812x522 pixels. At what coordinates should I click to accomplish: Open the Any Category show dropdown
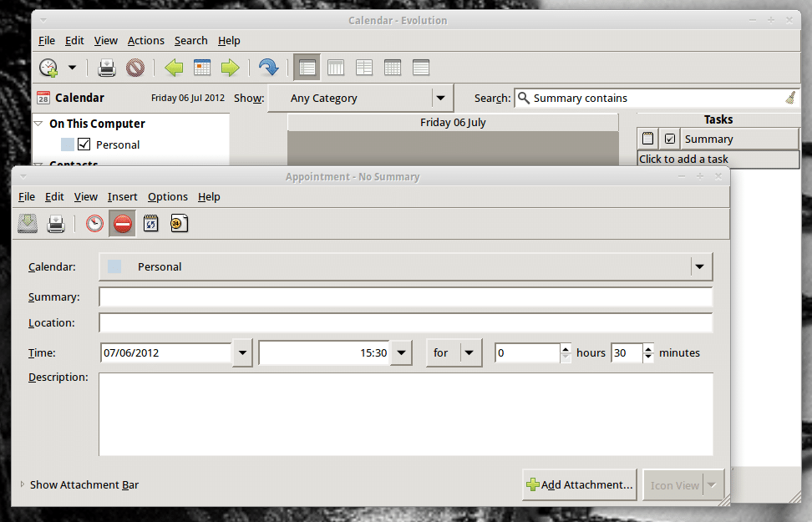click(x=360, y=99)
